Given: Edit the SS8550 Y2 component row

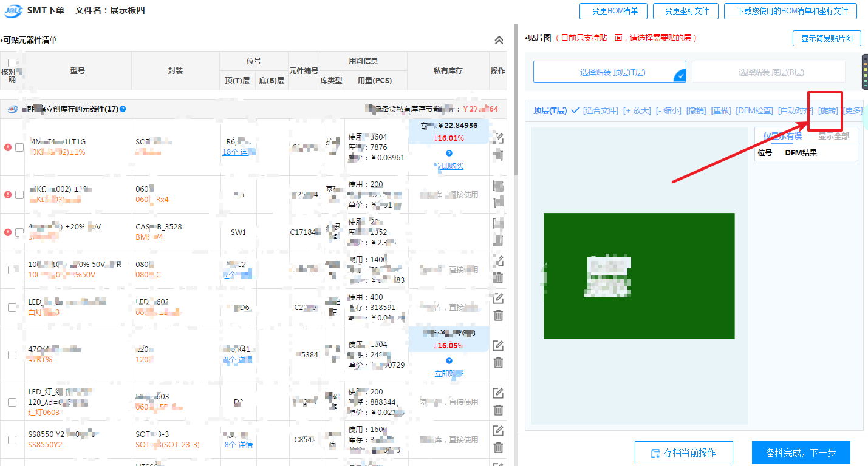Looking at the screenshot, I should click(498, 431).
